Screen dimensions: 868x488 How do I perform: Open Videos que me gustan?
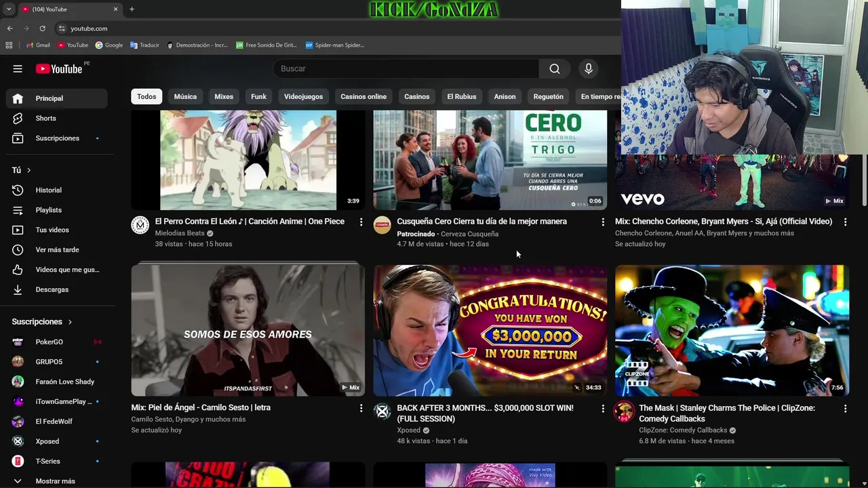click(56, 270)
